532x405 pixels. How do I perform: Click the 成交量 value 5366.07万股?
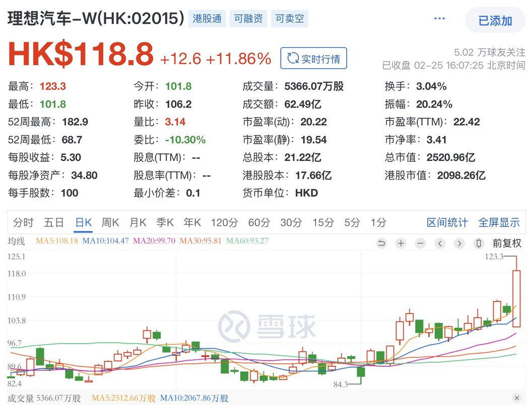[314, 86]
